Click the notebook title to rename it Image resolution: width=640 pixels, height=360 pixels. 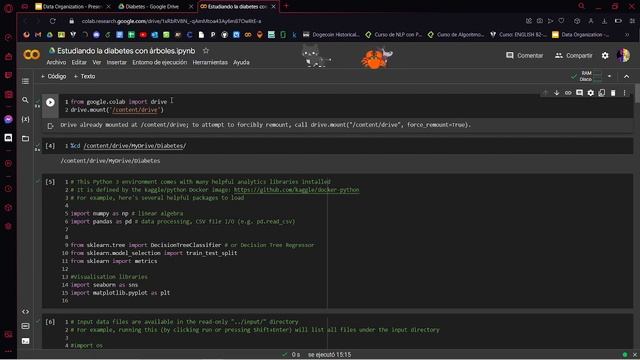(x=126, y=51)
